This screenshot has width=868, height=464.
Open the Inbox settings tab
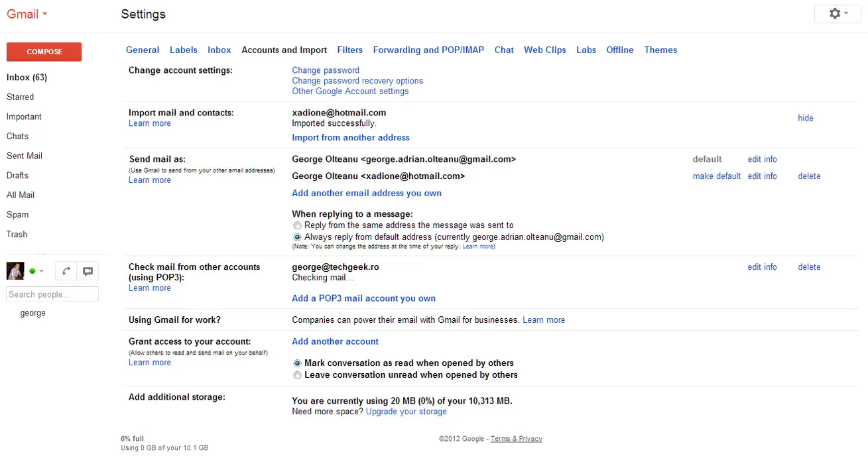click(x=219, y=50)
